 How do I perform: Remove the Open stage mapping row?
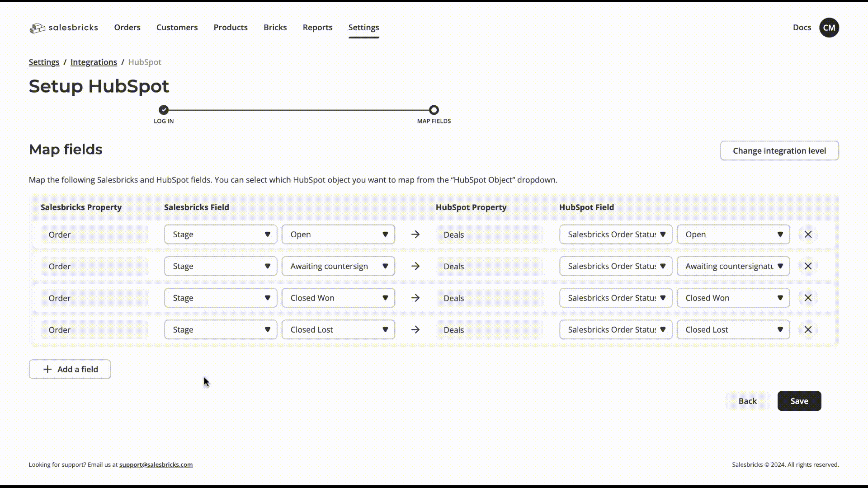[808, 235]
